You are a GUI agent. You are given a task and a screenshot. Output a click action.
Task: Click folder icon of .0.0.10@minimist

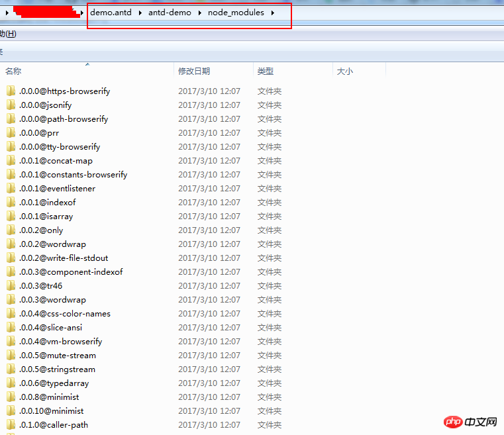11,411
